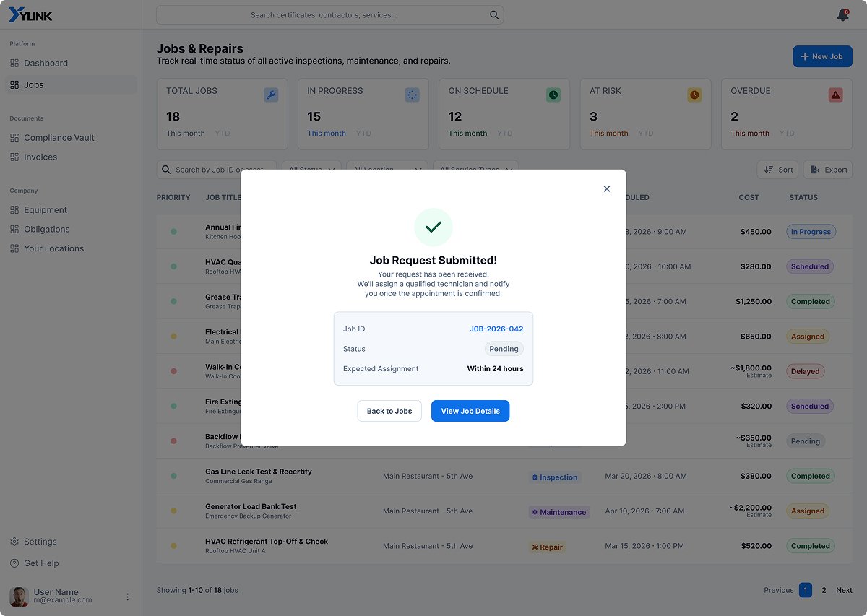Click the Repair tag in HVAC Refrigerant row
867x616 pixels.
click(x=547, y=547)
